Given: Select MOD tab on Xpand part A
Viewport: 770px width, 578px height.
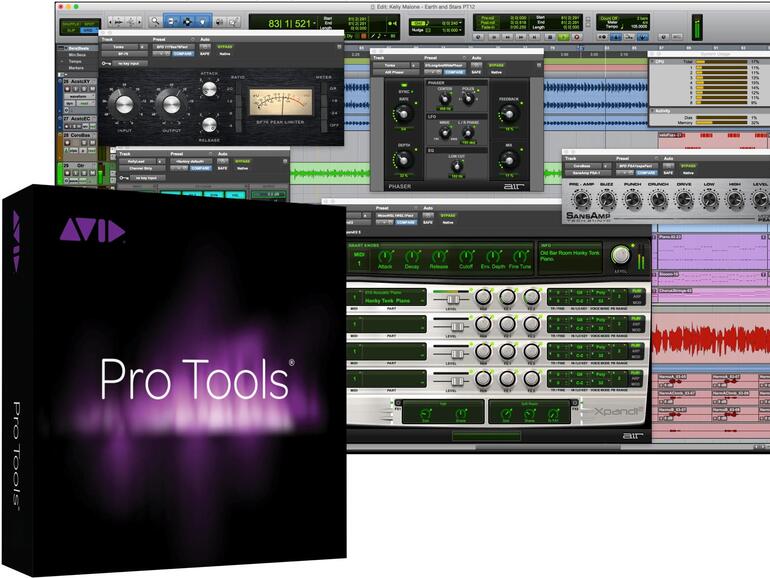Looking at the screenshot, I should 637,303.
